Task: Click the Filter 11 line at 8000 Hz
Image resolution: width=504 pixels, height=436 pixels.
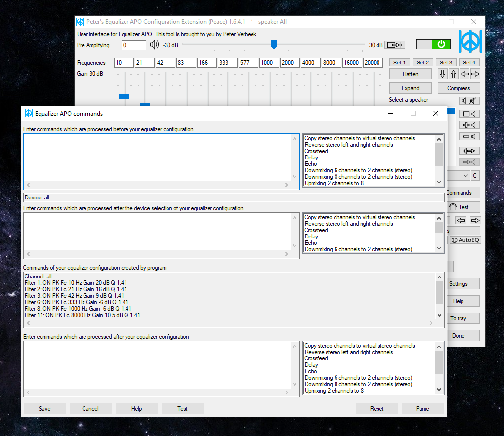Action: click(x=83, y=315)
